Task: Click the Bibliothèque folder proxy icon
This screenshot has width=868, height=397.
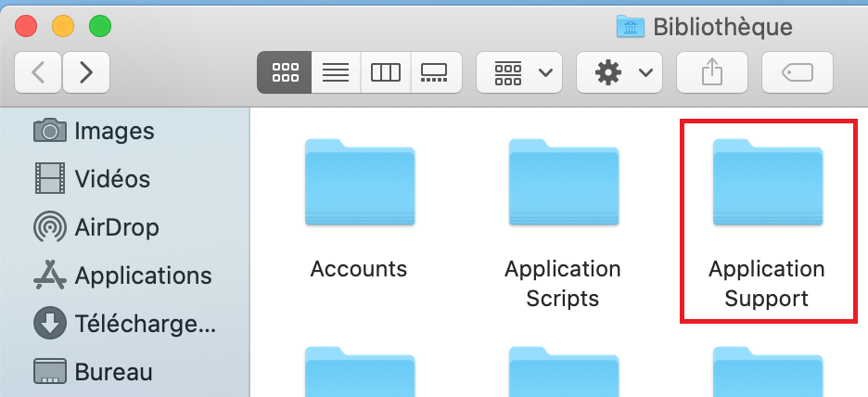Action: (631, 27)
